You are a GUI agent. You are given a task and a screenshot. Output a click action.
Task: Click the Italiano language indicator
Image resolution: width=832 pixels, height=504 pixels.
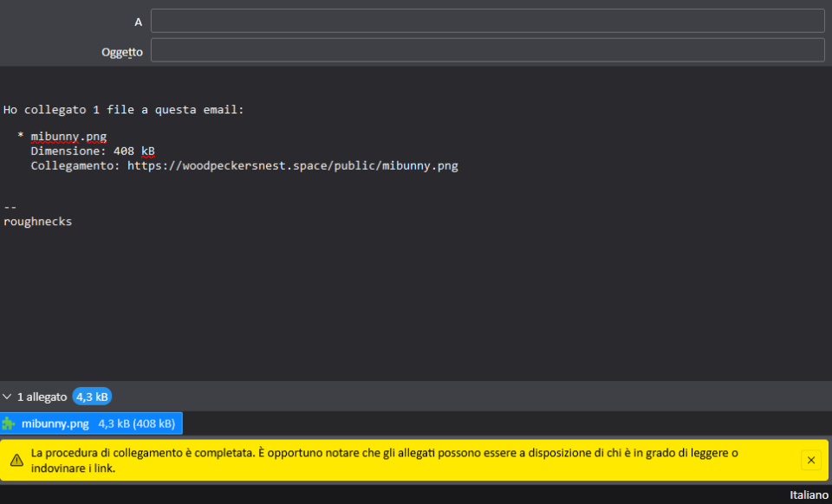tap(809, 495)
